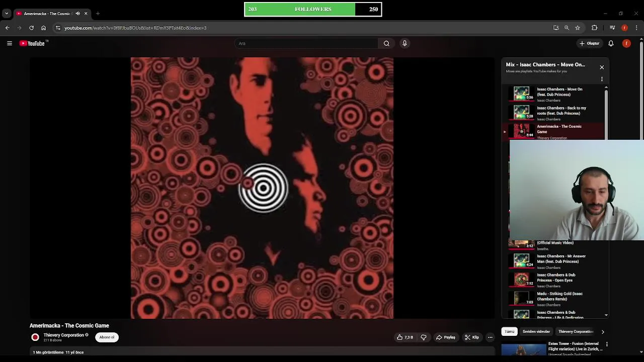Screen dimensions: 644x362
Task: Open the tab search dropdown arrow
Action: [x=7, y=14]
